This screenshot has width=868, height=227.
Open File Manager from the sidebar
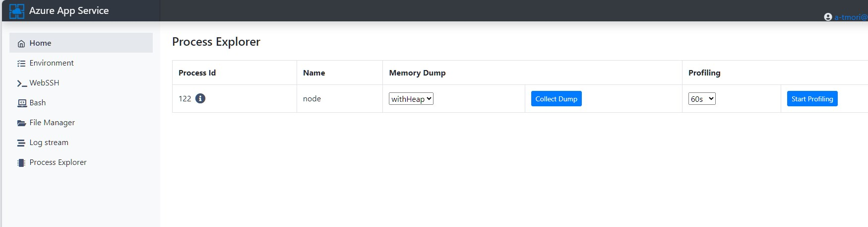coord(52,123)
